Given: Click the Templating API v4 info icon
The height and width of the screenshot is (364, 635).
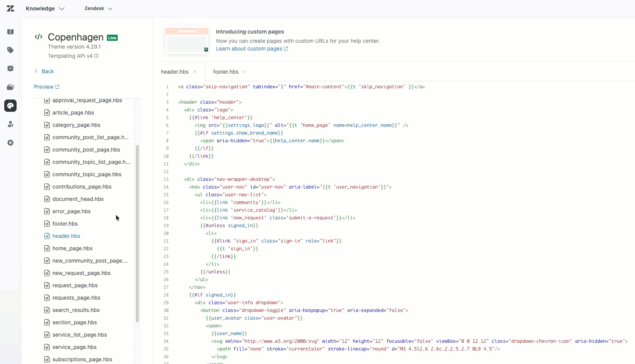Looking at the screenshot, I should (x=96, y=56).
